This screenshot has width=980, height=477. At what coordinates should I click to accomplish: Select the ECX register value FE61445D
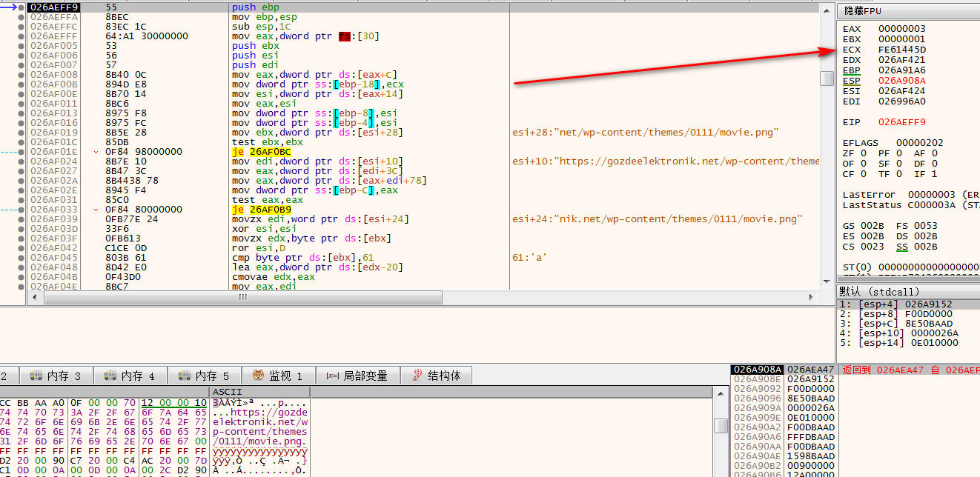point(902,50)
